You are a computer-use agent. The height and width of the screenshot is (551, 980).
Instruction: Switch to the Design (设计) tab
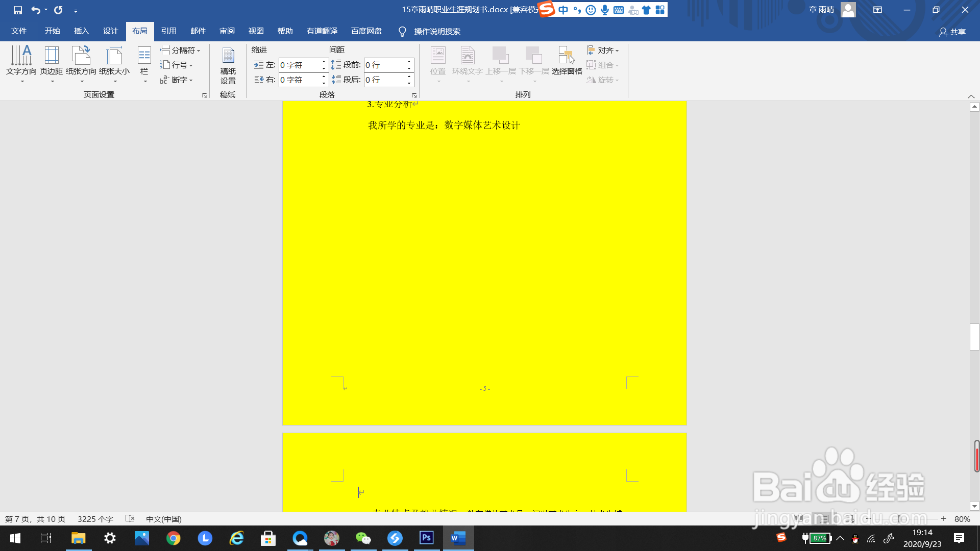[x=111, y=31]
